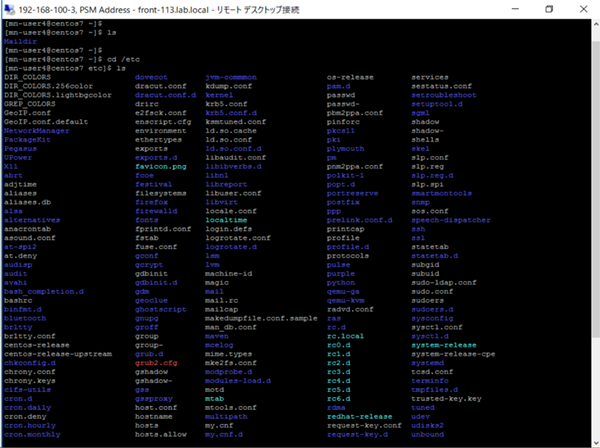Viewport: 600px width, 448px height.
Task: Click the qemu-kvm directory entry
Action: pyautogui.click(x=346, y=300)
